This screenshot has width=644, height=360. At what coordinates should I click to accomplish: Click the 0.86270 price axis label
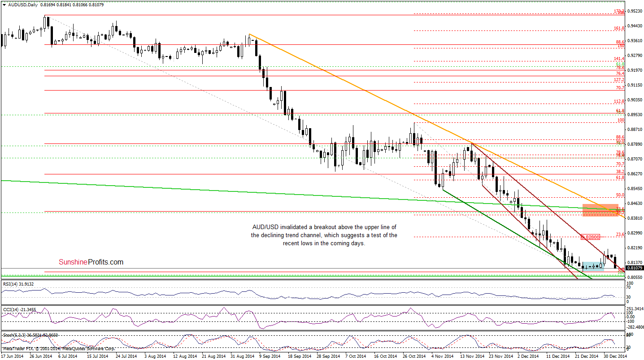[634, 173]
